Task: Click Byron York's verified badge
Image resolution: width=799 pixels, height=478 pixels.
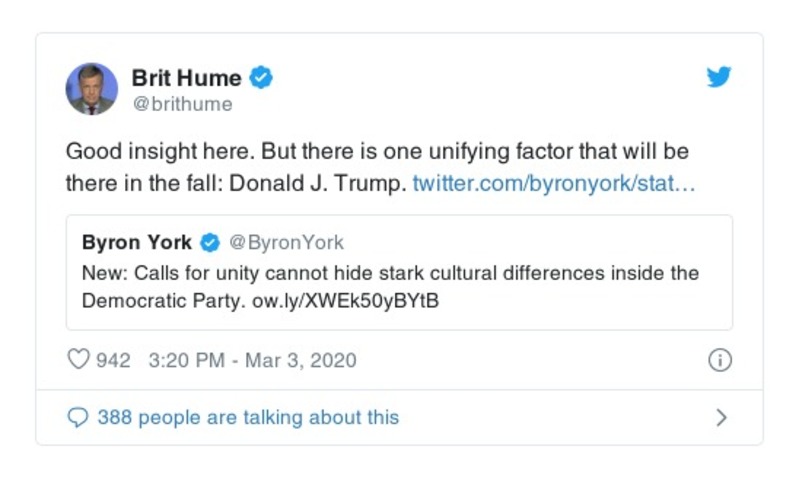Action: pyautogui.click(x=210, y=242)
